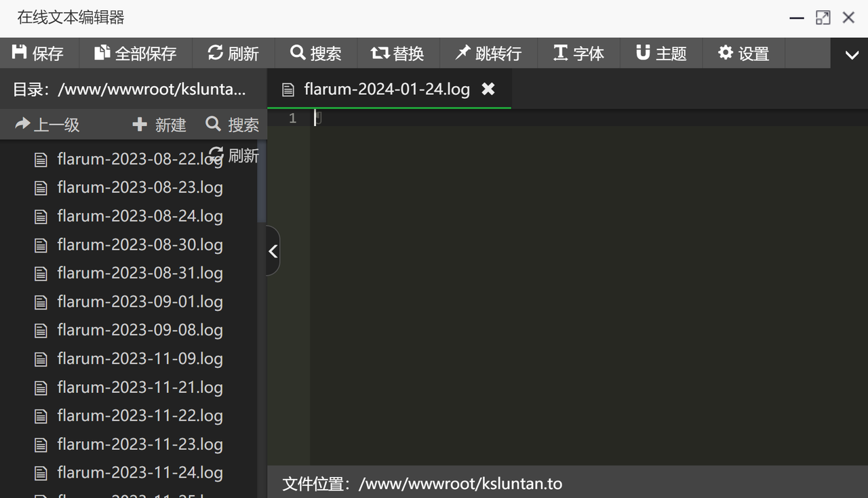
Task: Expand the toolbar overflow chevron
Action: [851, 54]
